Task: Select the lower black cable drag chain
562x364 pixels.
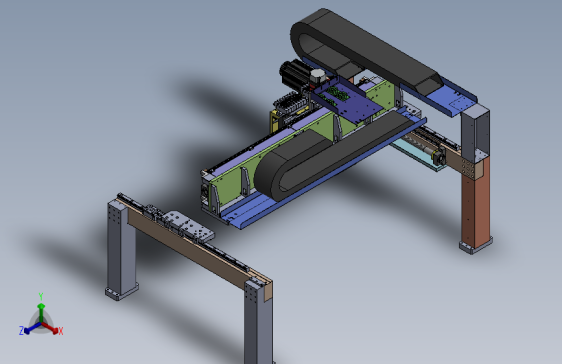Action: coord(333,154)
